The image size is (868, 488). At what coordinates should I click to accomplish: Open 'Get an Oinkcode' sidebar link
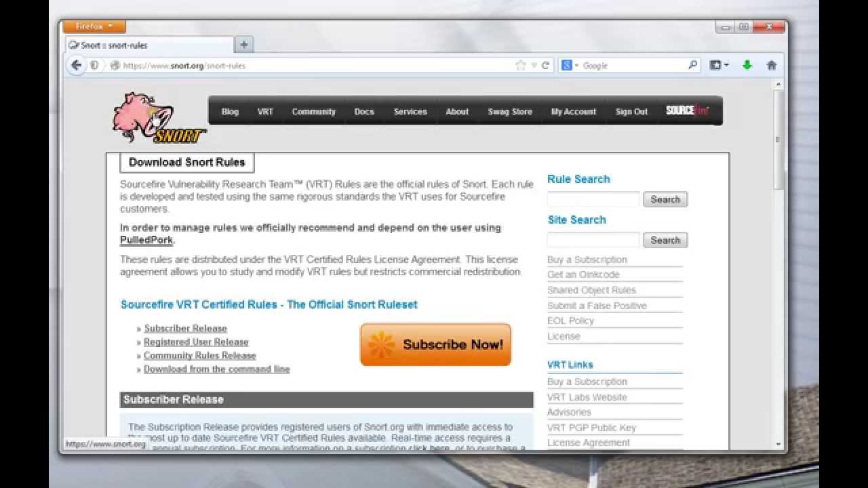pos(583,274)
